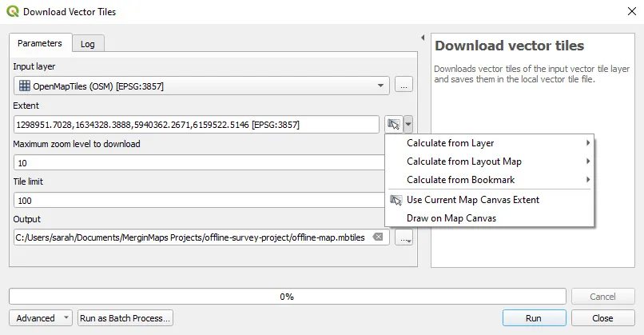Click the Download vector tiles help heading

coord(509,46)
